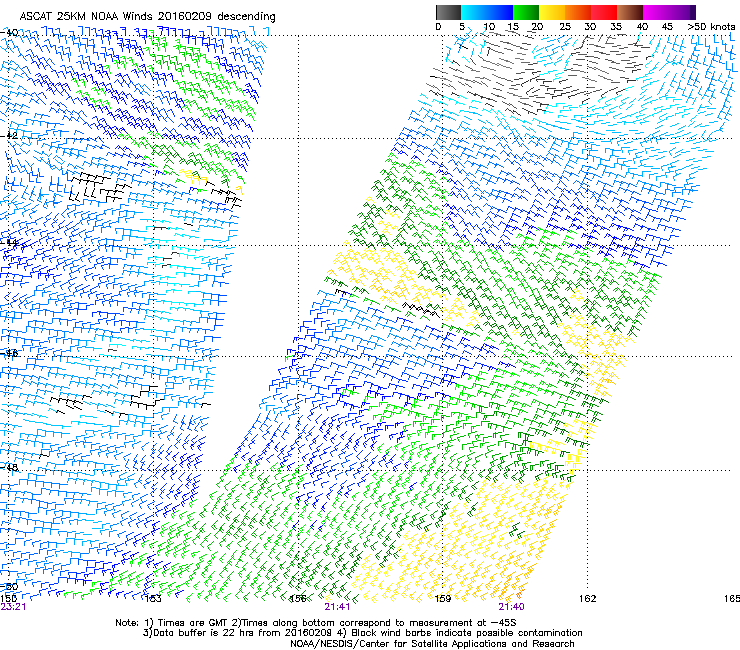Click the title 'ASCAT 25KM NOAA Winds 20160209 descending'

(x=147, y=16)
